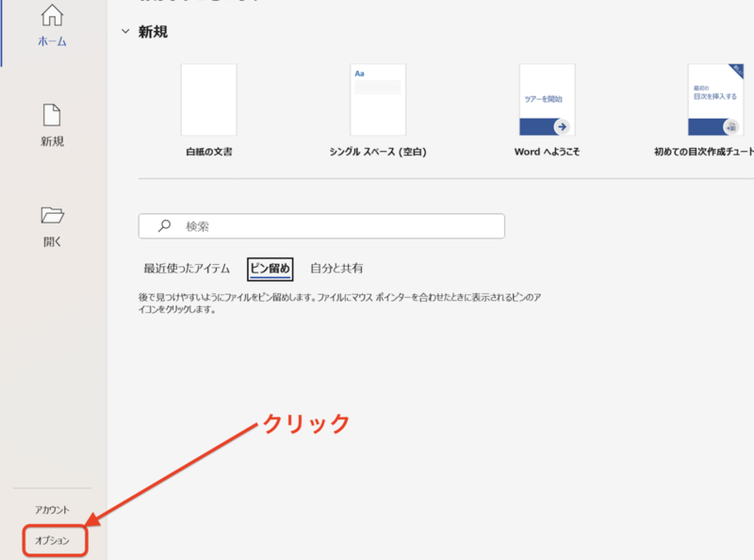754x560 pixels.
Task: Click the magnifier icon in search box
Action: (x=164, y=225)
